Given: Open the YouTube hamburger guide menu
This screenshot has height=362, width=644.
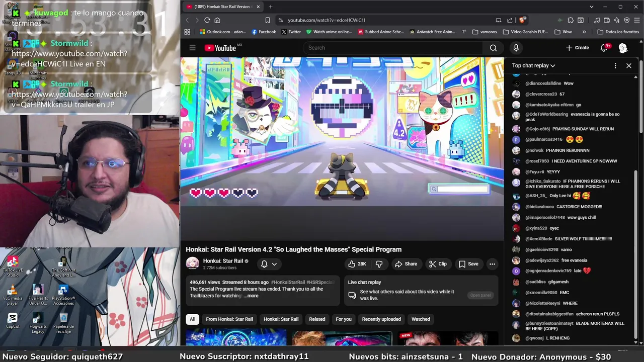Looking at the screenshot, I should [x=192, y=48].
